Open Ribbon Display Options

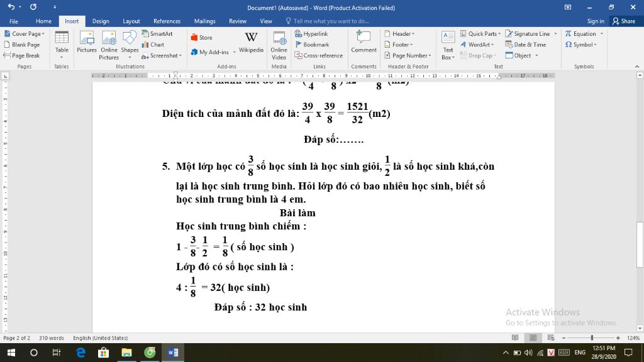click(568, 7)
